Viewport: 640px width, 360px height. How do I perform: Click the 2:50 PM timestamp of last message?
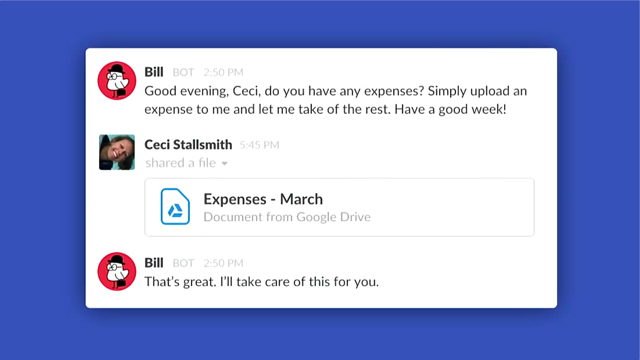click(x=223, y=263)
